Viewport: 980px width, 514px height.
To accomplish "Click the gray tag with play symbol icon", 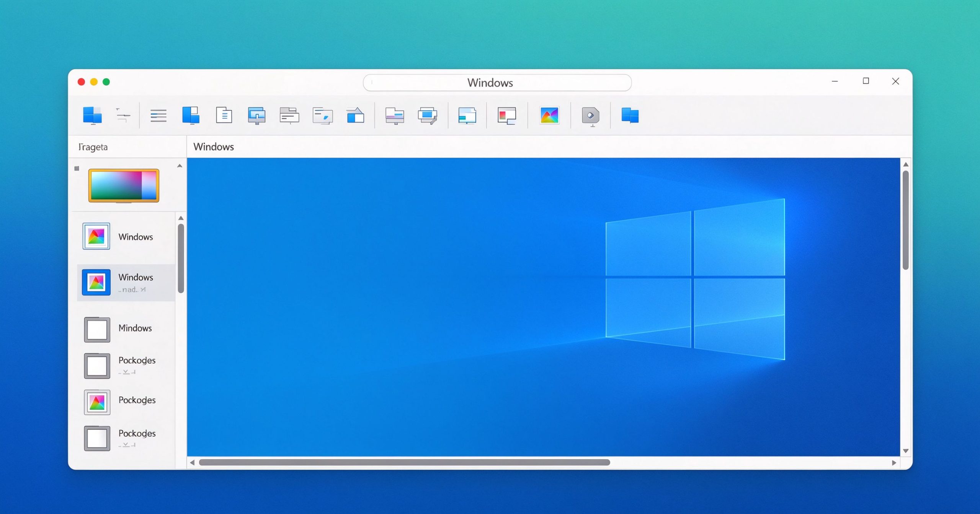I will [591, 116].
